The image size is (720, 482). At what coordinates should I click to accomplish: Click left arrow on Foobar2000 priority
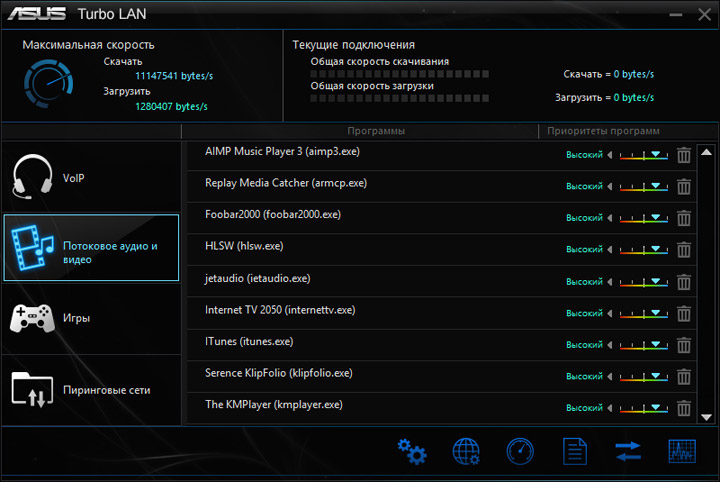click(610, 218)
